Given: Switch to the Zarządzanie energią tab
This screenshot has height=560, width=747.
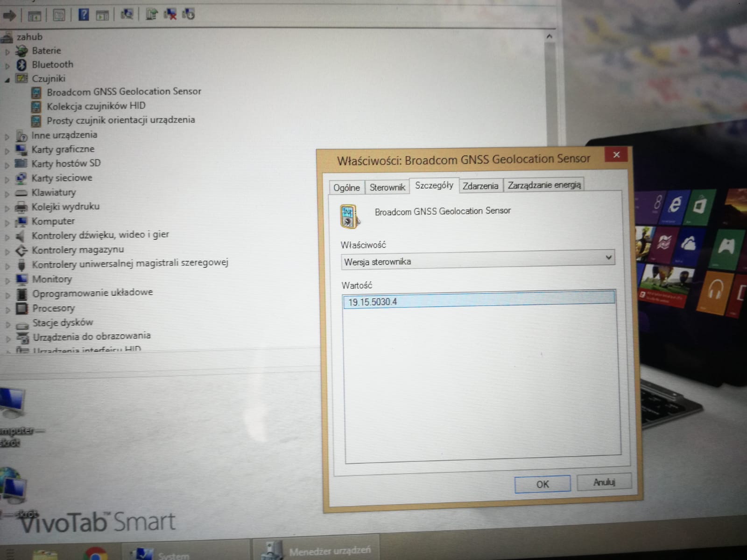Looking at the screenshot, I should coord(544,185).
